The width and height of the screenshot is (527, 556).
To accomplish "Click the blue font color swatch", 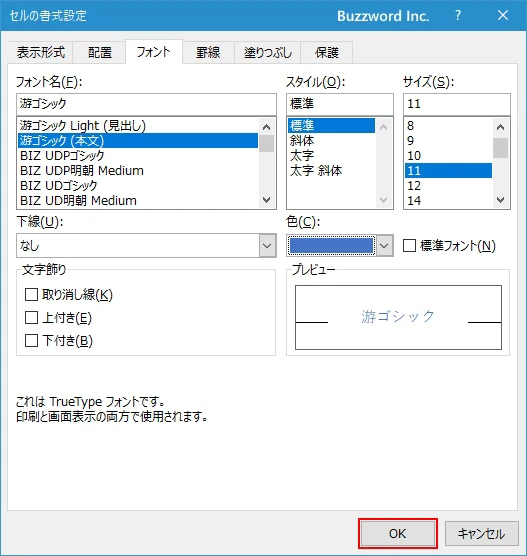I will click(x=331, y=245).
